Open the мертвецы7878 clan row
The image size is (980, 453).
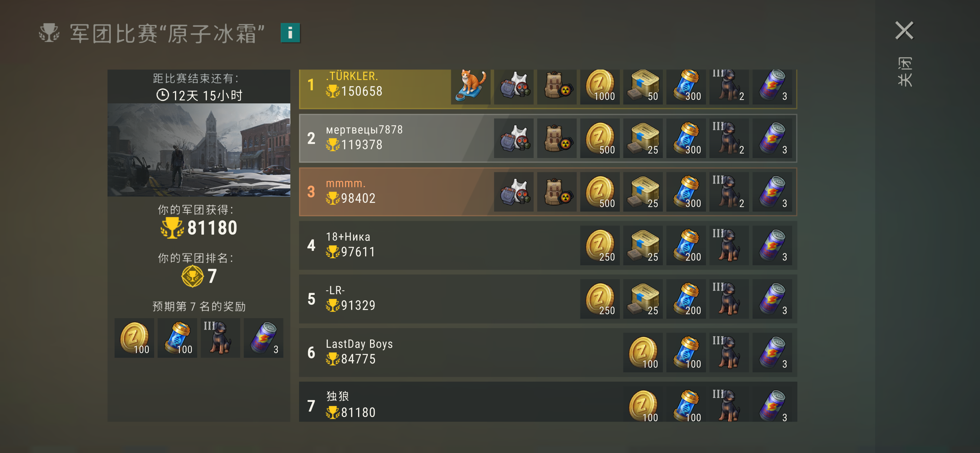click(548, 138)
